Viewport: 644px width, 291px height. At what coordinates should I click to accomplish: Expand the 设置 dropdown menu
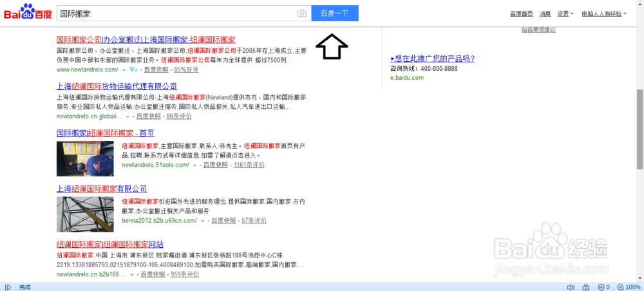[565, 14]
